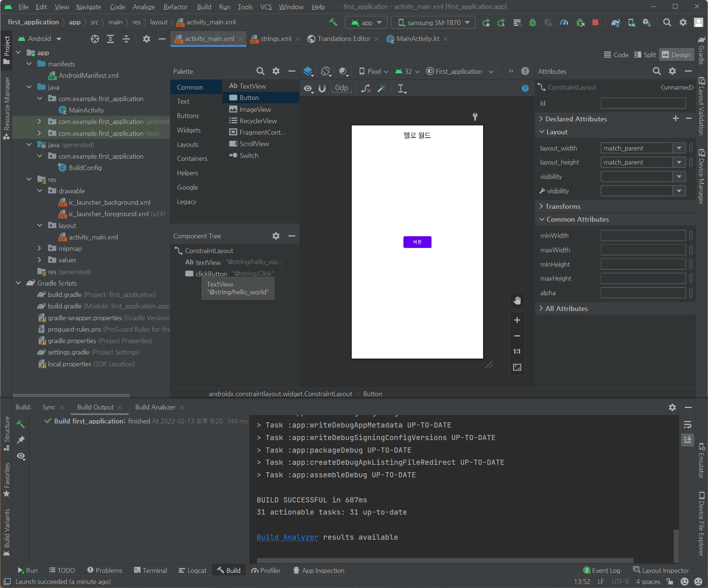Open the layout_width dropdown
Image resolution: width=708 pixels, height=588 pixels.
coord(679,148)
